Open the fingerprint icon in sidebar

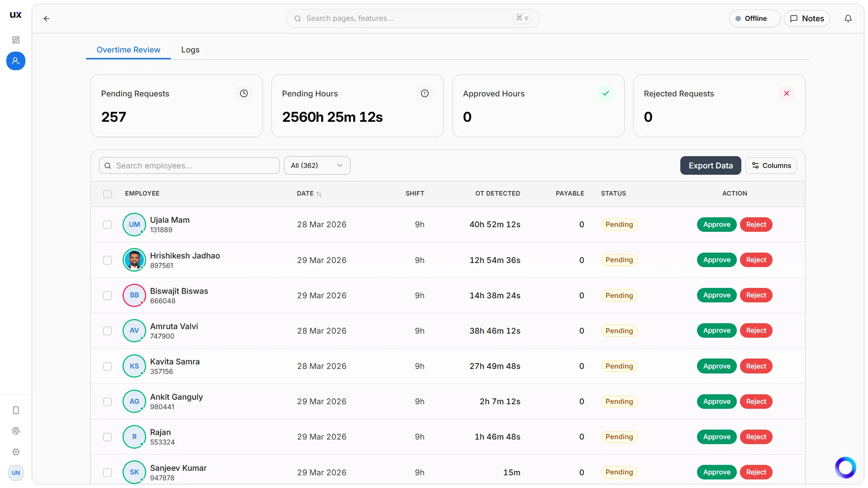click(x=16, y=431)
